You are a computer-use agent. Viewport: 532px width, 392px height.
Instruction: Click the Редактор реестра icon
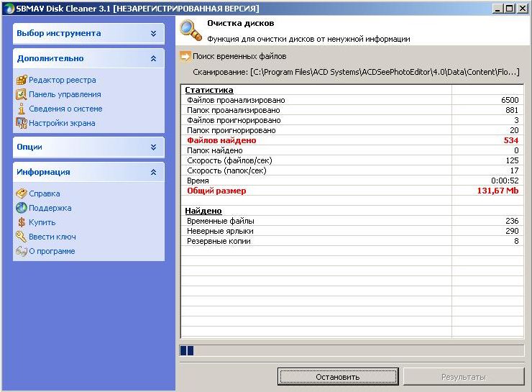(x=22, y=80)
